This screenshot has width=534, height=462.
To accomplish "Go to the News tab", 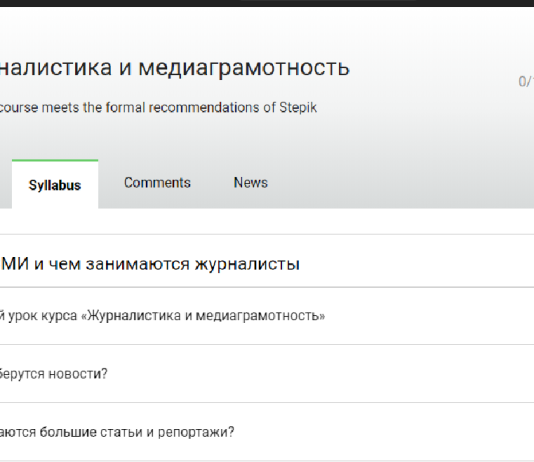I will [251, 183].
